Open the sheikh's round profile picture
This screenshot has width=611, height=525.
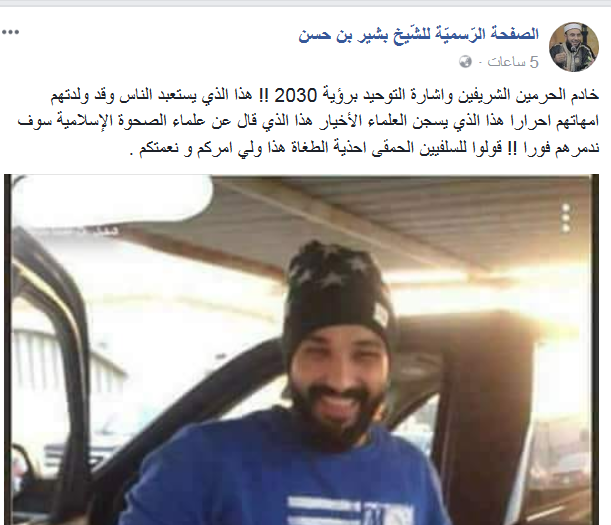click(574, 47)
